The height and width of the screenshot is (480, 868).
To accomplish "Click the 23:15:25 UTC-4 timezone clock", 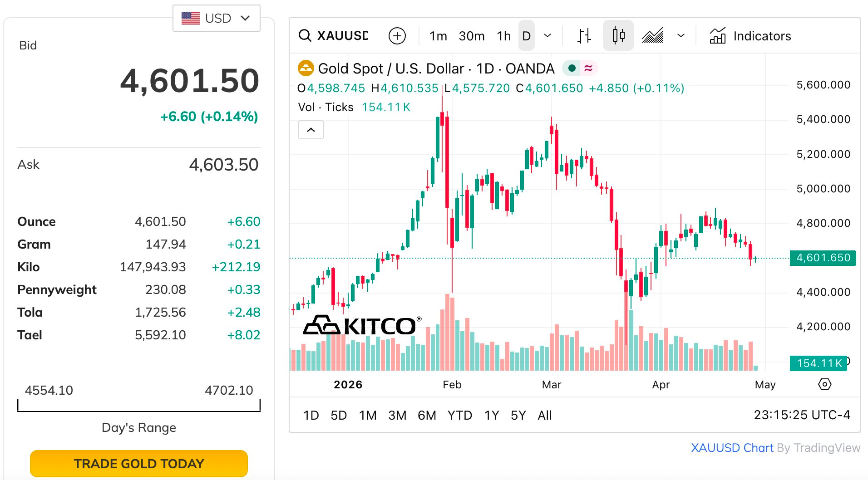I will 802,415.
